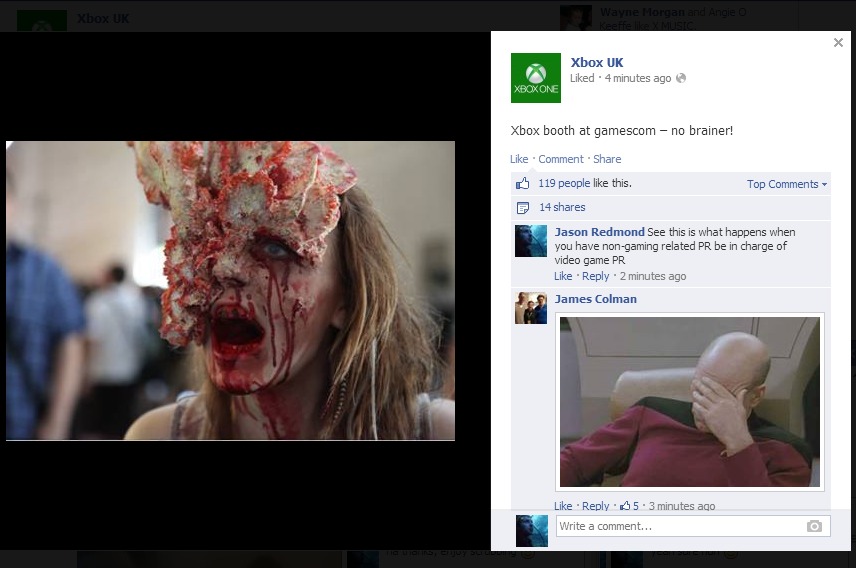This screenshot has width=856, height=568.
Task: Click Xbox UK title in the background page
Action: coord(103,19)
